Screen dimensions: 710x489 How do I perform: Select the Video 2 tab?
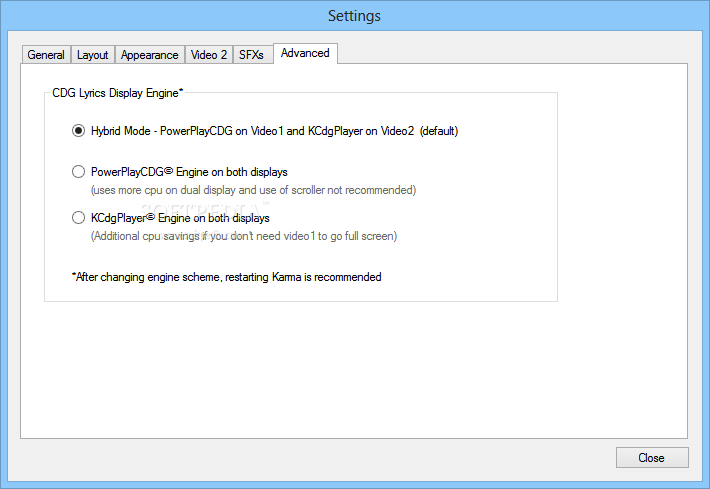(x=209, y=55)
